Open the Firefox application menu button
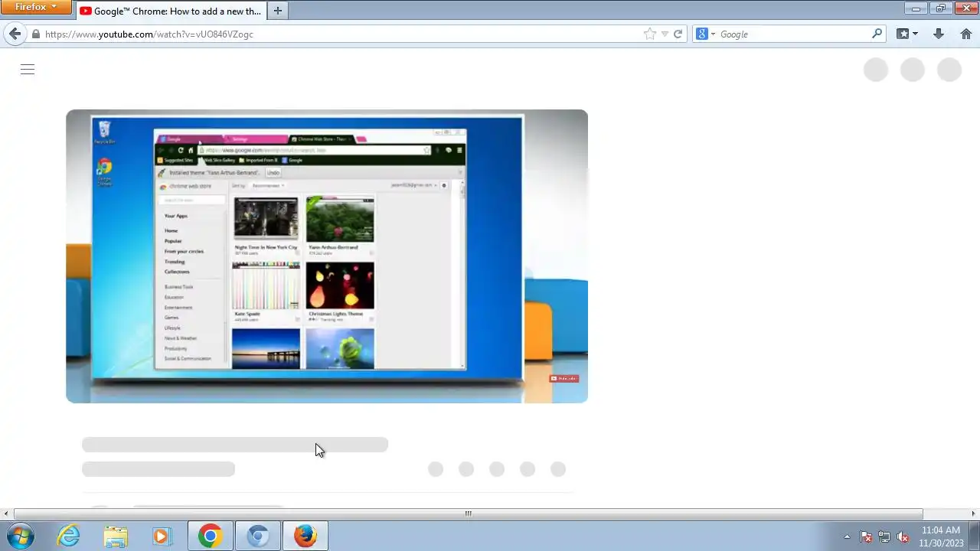 35,7
